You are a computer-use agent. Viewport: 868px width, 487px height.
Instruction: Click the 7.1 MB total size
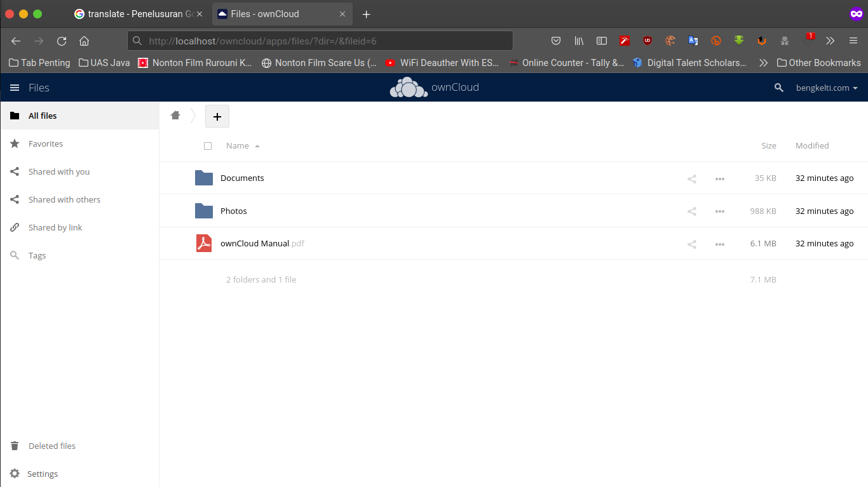[763, 279]
